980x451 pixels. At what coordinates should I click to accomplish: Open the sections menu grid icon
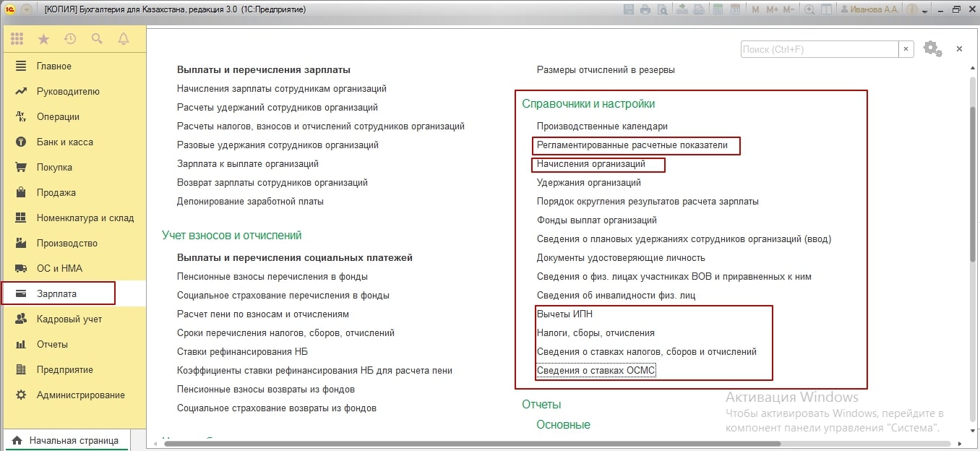coord(17,39)
